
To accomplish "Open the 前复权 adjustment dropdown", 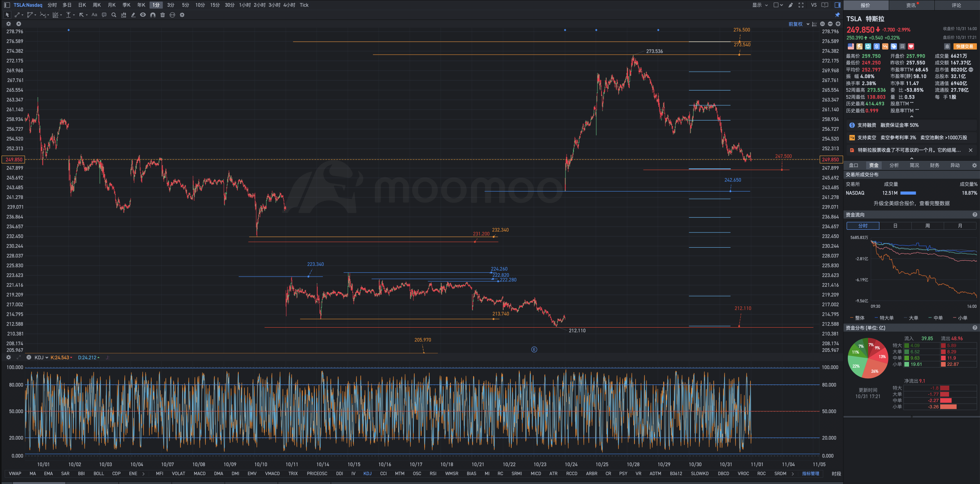I will pos(799,24).
